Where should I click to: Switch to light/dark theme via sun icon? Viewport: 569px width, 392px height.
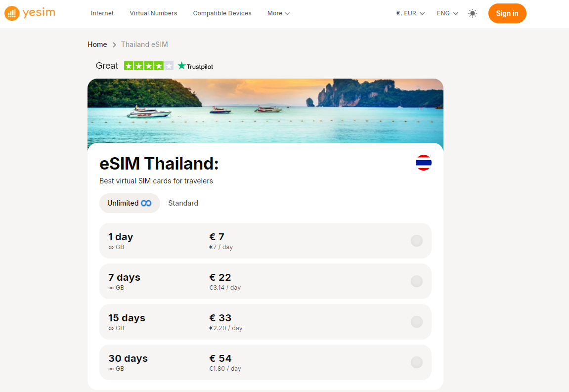(473, 13)
